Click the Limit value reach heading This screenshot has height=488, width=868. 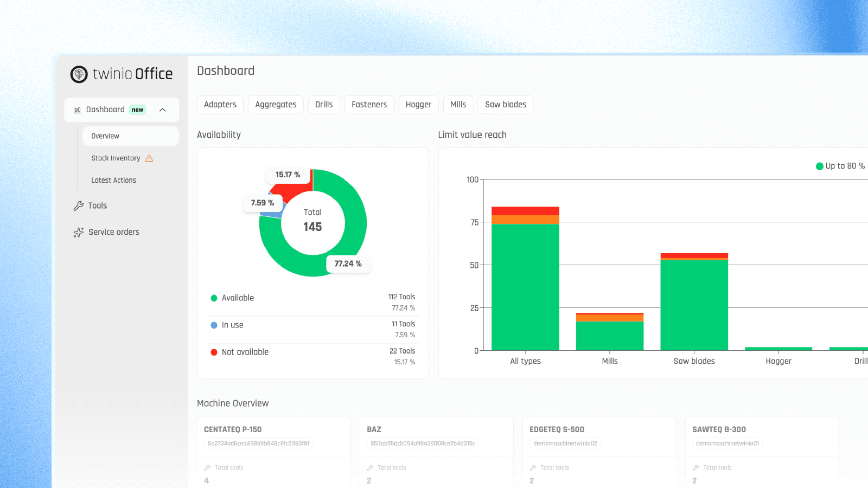click(x=472, y=135)
